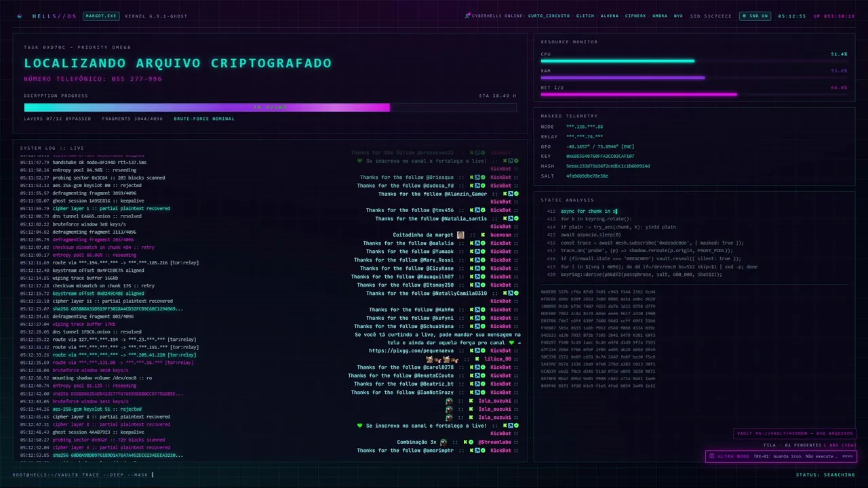
Task: Click the CPU usage bar
Action: pyautogui.click(x=694, y=61)
